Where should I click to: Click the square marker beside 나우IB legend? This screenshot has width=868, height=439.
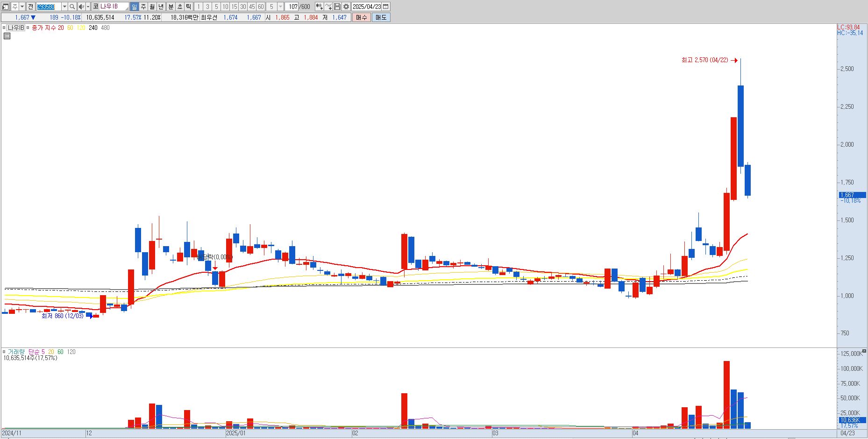point(4,28)
